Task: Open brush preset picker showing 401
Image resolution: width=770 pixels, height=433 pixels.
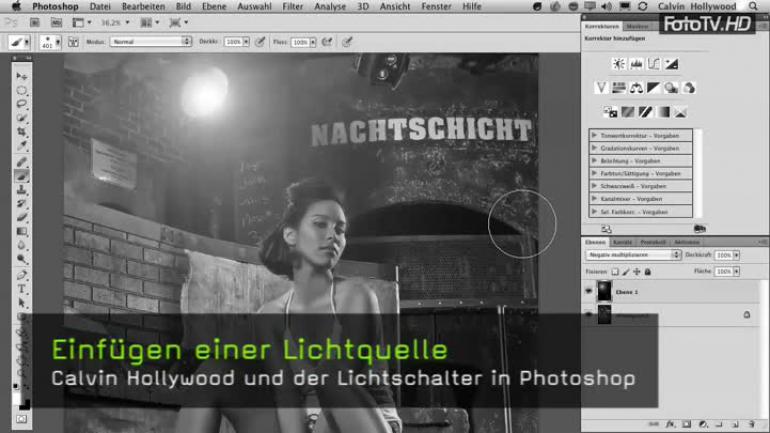Action: 50,42
